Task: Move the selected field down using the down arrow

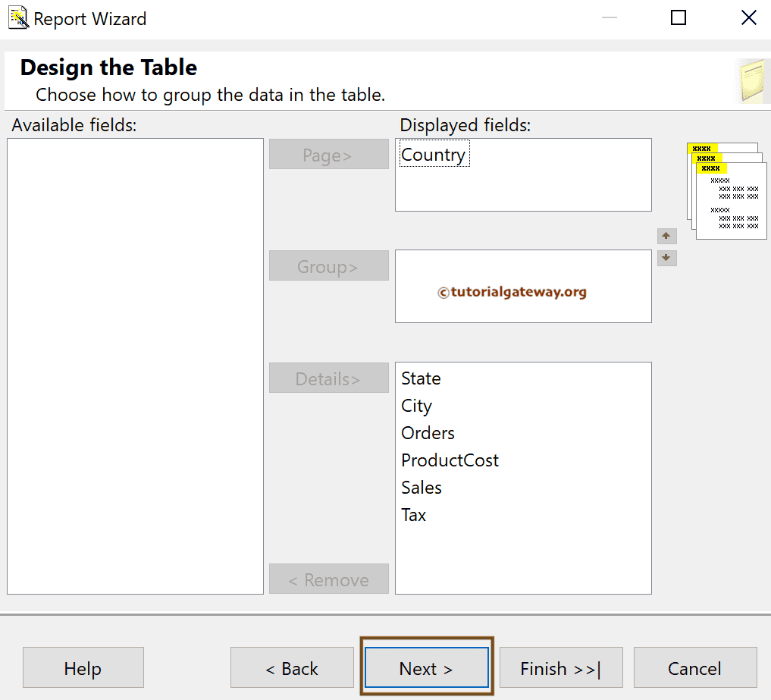Action: [666, 258]
